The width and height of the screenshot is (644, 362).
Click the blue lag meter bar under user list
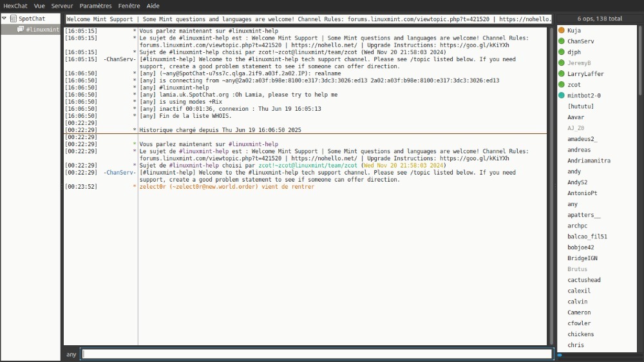click(x=560, y=355)
